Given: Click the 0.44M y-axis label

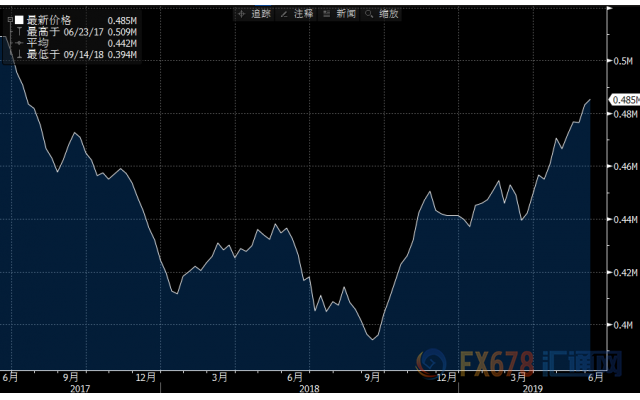Looking at the screenshot, I should (625, 220).
